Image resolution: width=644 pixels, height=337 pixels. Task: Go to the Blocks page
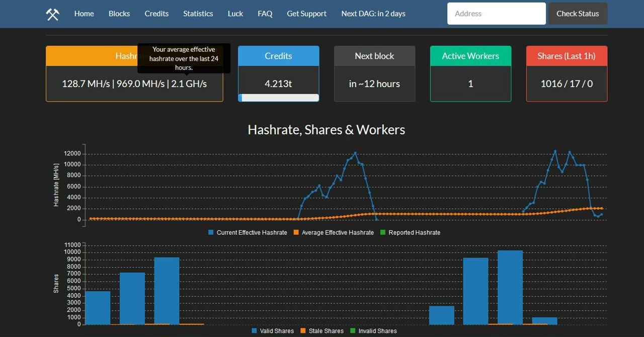click(x=119, y=14)
